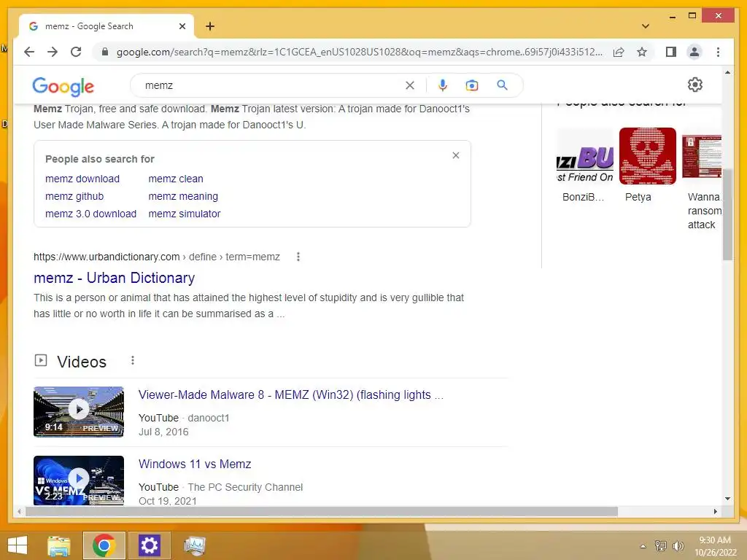Click the horizontal scrollbar thumb

pos(322,511)
